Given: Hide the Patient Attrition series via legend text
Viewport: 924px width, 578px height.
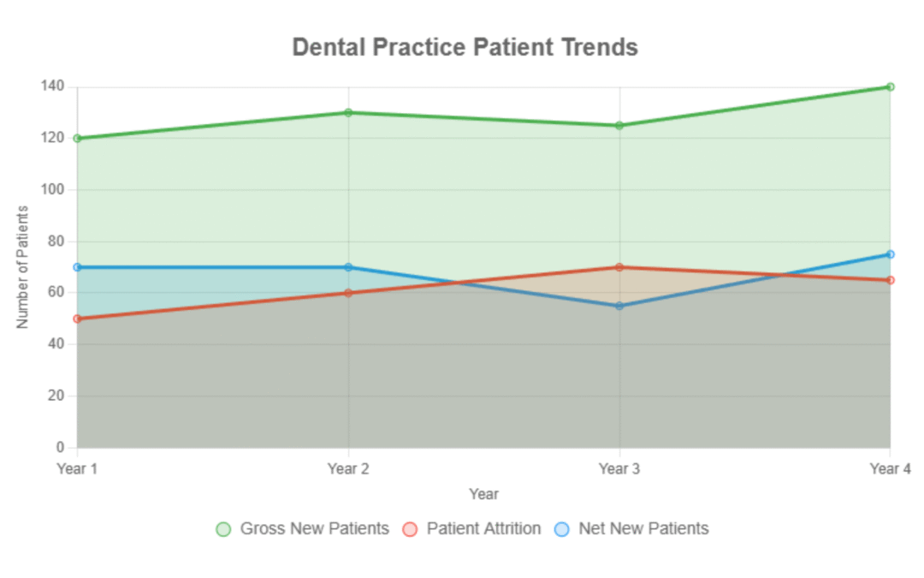Looking at the screenshot, I should click(x=483, y=528).
